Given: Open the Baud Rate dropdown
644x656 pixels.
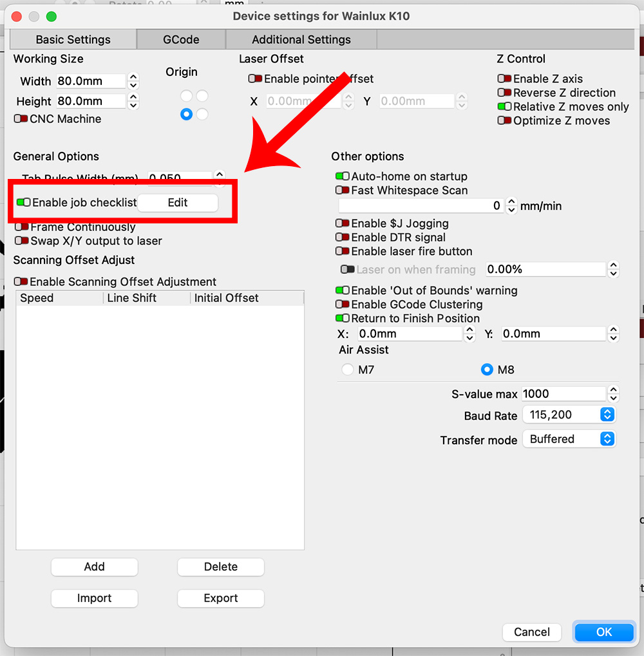Looking at the screenshot, I should [x=569, y=415].
